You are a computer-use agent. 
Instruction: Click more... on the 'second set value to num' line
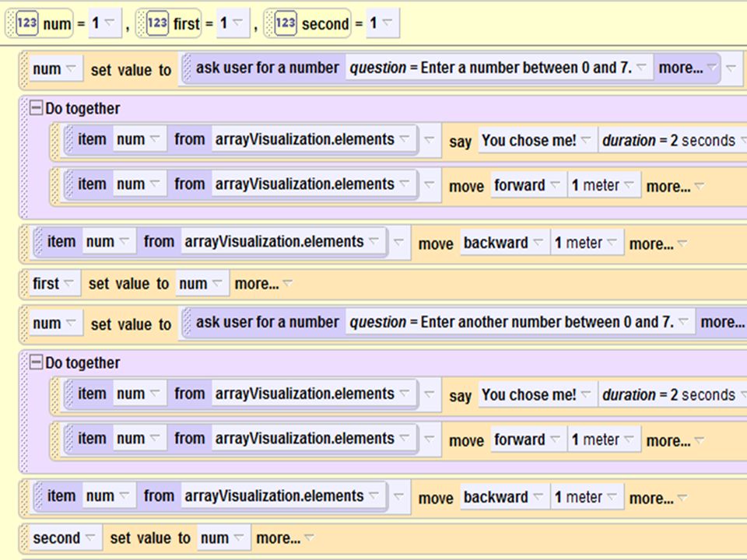tap(285, 538)
